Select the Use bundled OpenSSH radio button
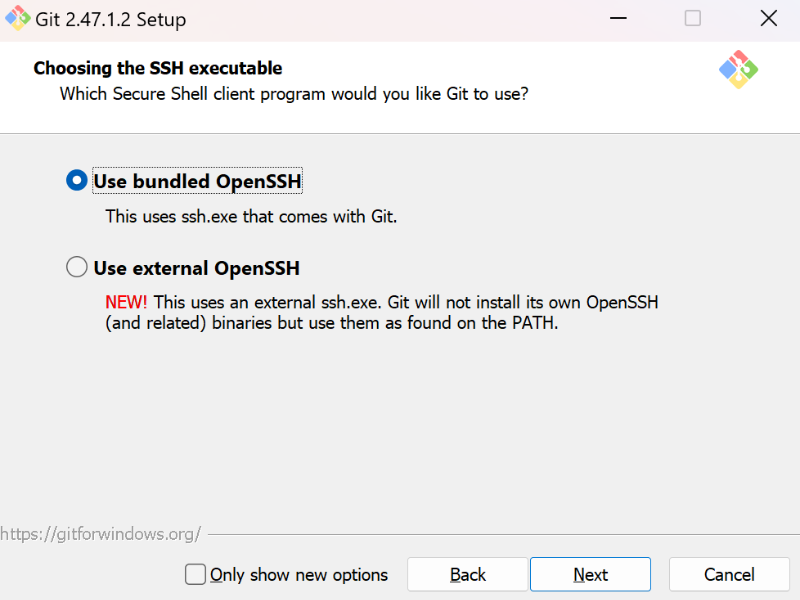Screen dimensions: 800x600 [x=76, y=180]
